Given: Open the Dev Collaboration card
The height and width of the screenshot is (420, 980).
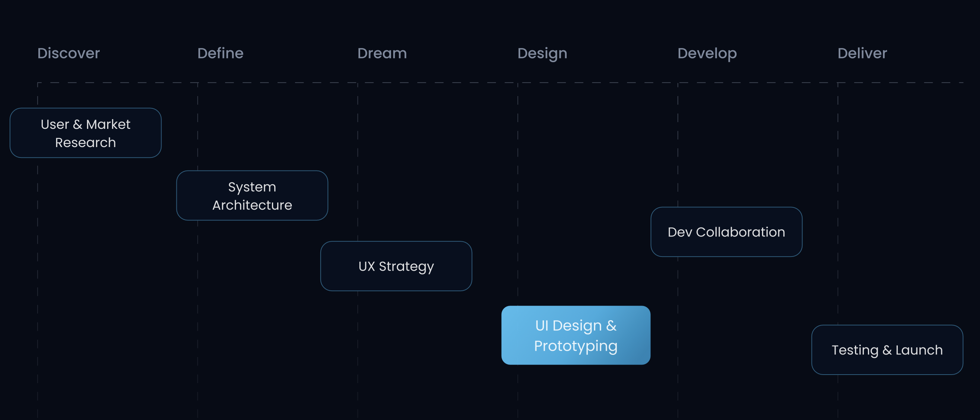Looking at the screenshot, I should tap(726, 232).
